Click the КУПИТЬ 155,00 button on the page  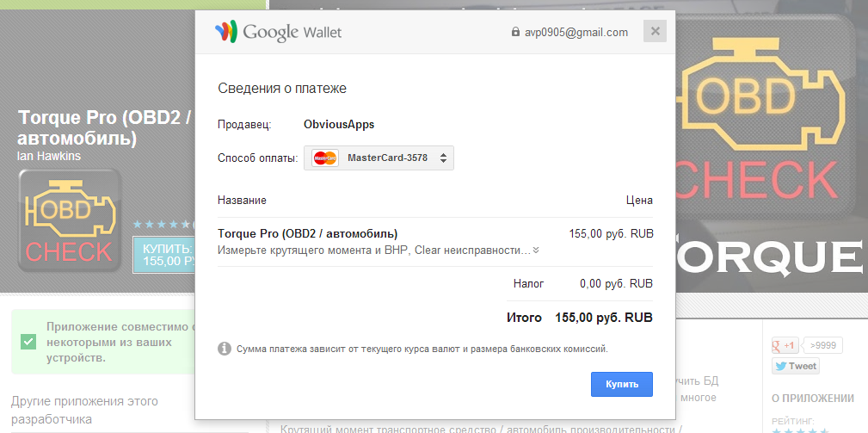tap(163, 254)
